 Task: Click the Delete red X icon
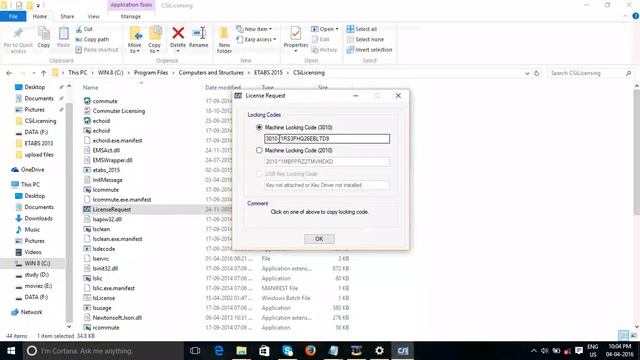coord(178,33)
